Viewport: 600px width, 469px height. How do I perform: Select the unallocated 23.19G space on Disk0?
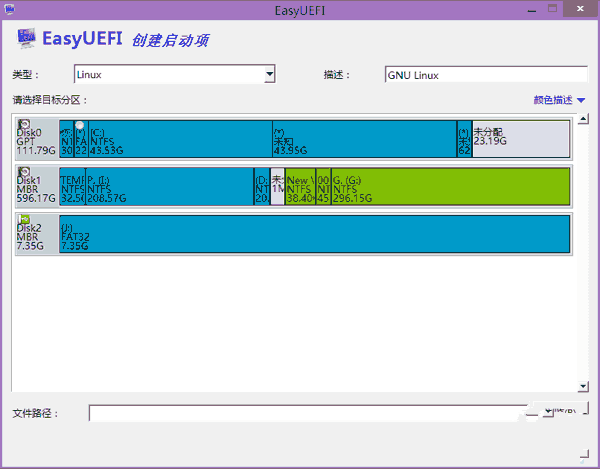521,139
